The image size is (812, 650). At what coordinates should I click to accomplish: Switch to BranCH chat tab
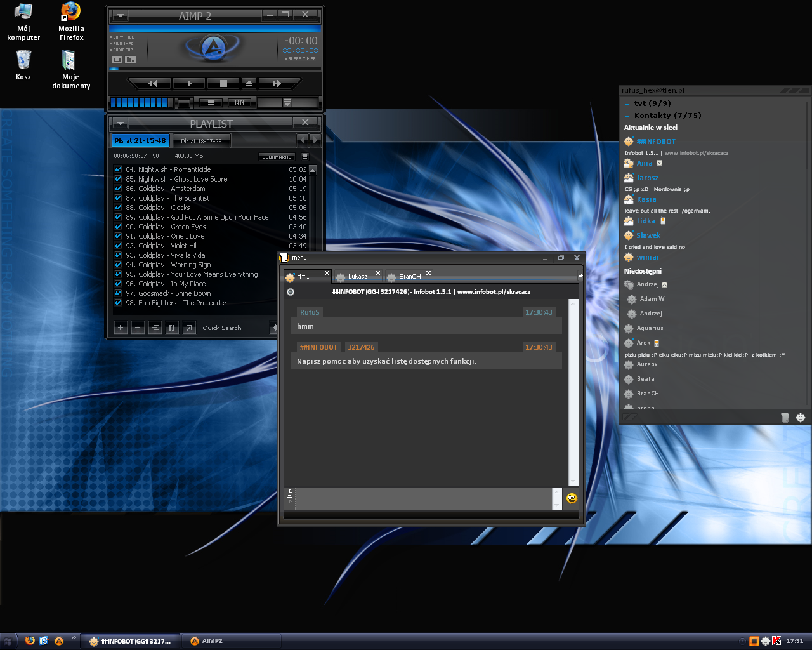[x=409, y=276]
